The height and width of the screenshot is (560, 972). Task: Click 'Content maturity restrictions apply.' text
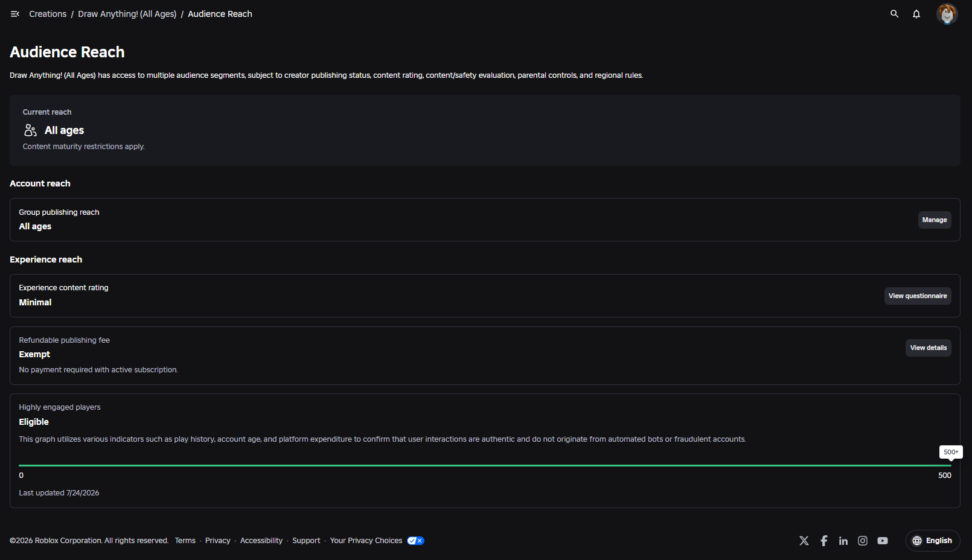pos(84,147)
